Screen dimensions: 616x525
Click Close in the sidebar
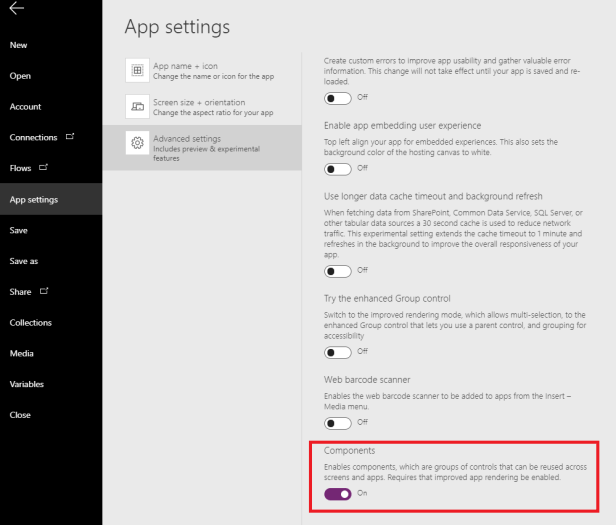click(20, 415)
